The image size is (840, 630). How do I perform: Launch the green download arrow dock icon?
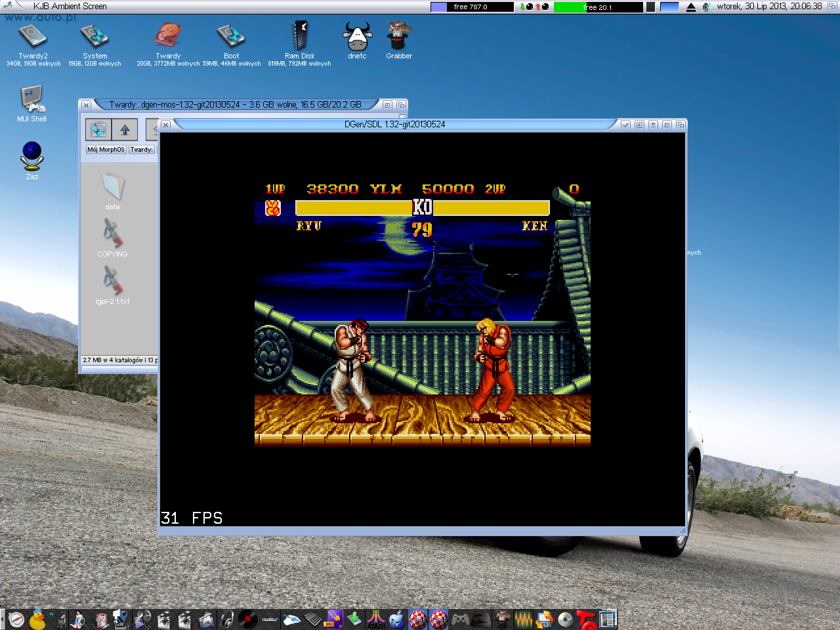click(354, 619)
